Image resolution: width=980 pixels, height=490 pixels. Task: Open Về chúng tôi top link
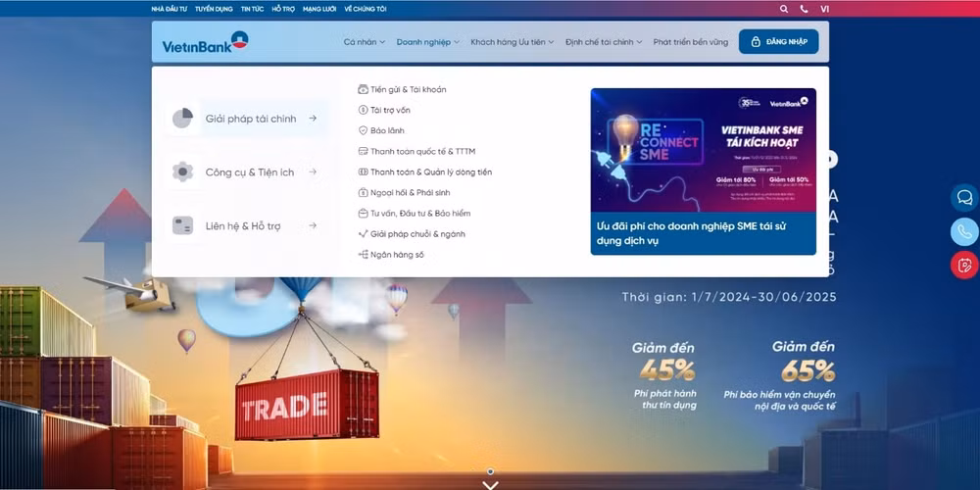click(366, 9)
